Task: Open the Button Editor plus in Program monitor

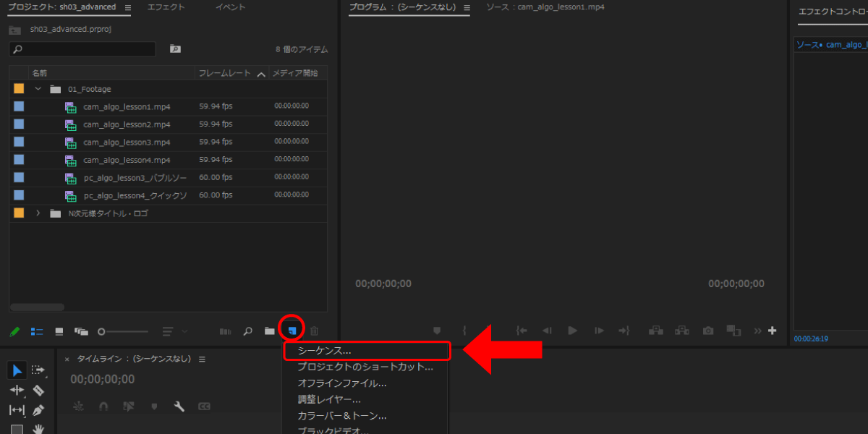Action: (x=773, y=331)
